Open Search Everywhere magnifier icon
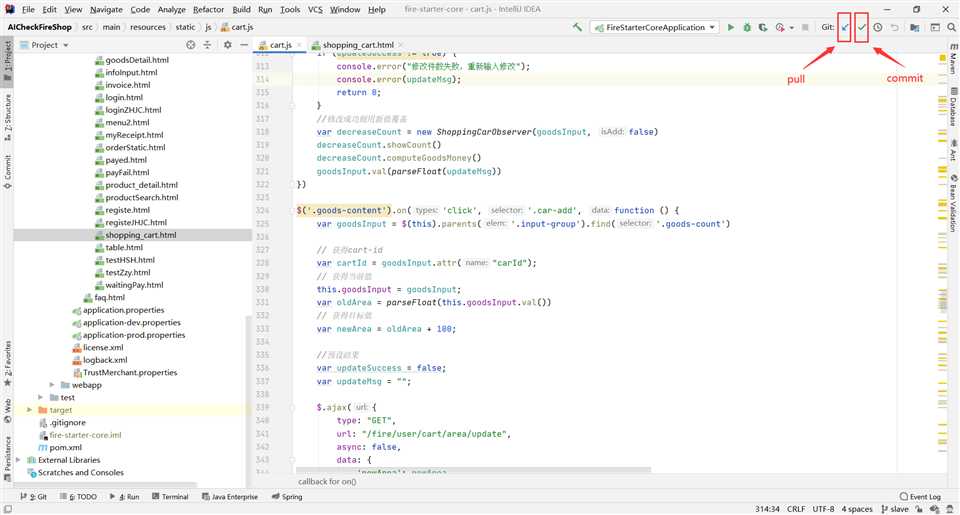The height and width of the screenshot is (515, 960). click(951, 27)
